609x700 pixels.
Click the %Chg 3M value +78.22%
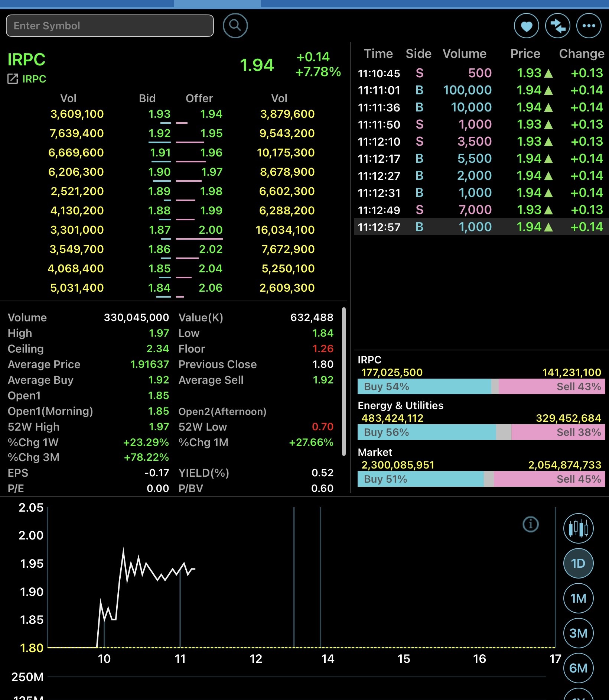(x=146, y=457)
